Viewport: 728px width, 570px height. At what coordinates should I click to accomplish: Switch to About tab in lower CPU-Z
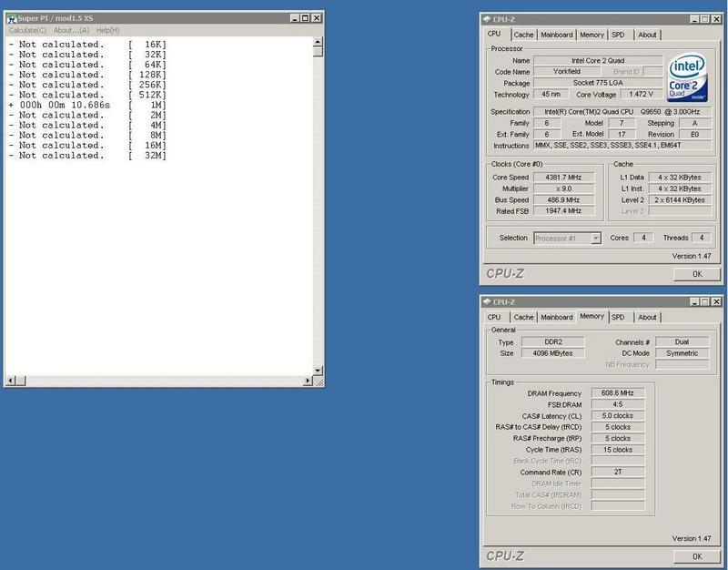(647, 317)
